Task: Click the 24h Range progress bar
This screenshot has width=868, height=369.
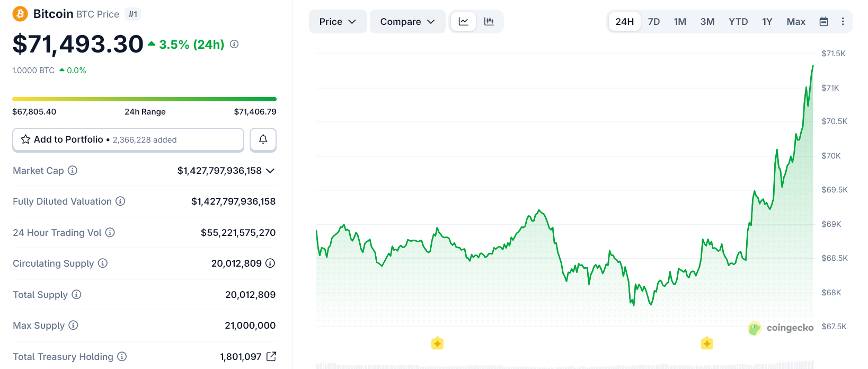Action: click(144, 99)
